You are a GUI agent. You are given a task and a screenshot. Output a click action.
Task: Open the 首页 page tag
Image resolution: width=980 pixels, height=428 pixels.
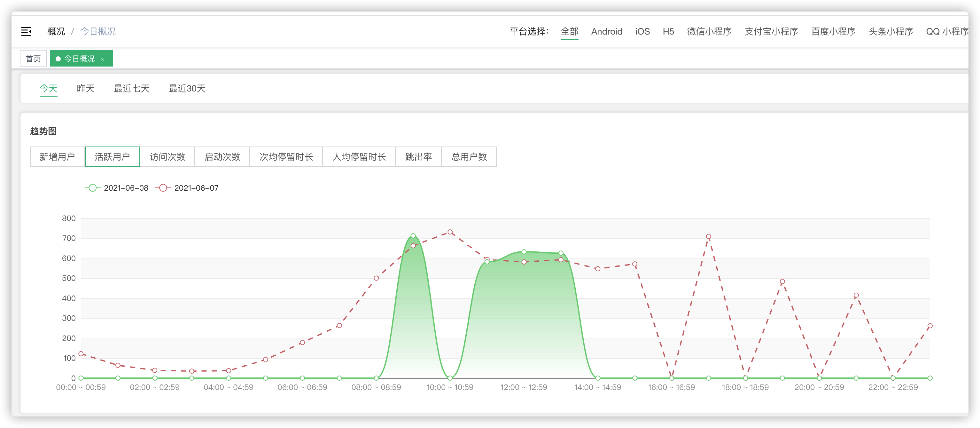coord(33,59)
